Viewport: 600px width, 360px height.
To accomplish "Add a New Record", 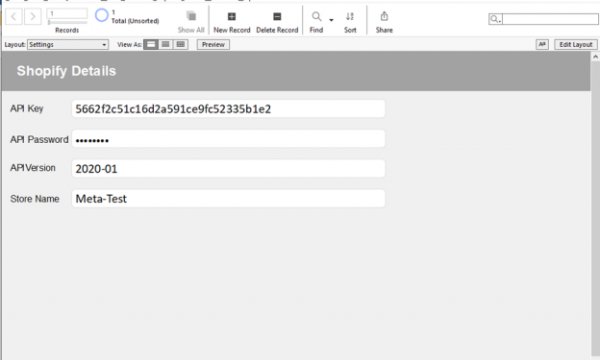I will point(232,21).
